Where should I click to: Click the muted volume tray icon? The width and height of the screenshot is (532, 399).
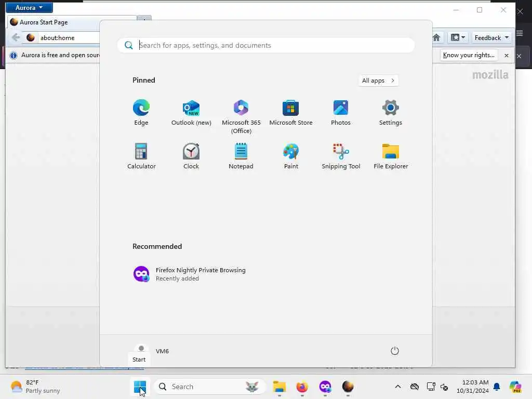click(444, 387)
